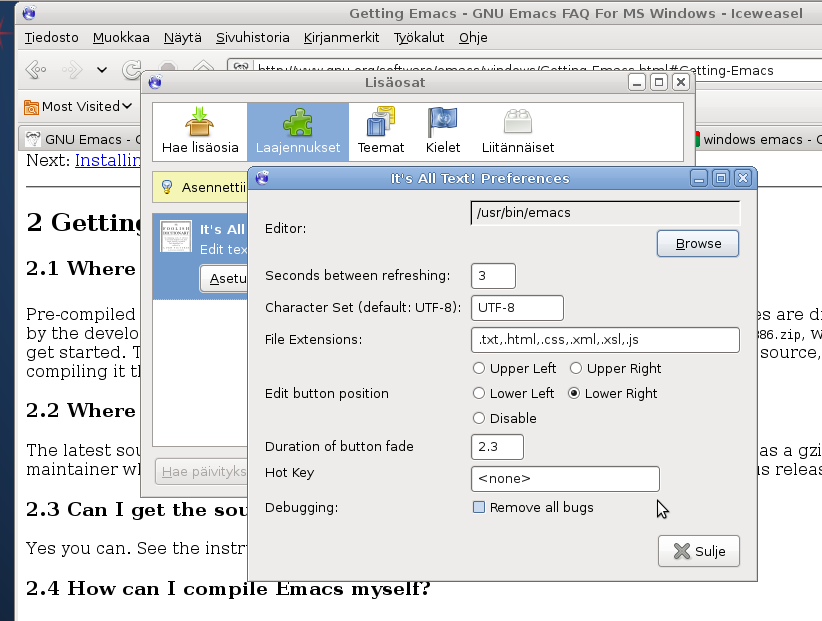Click heading '2.4 How can I compile Emacs myself?'
The width and height of the screenshot is (822, 621).
point(228,589)
